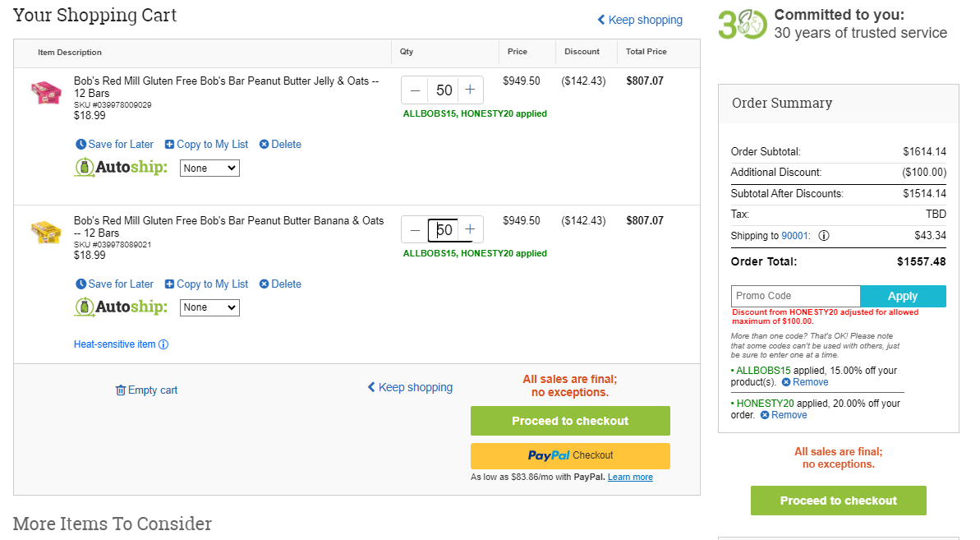Pay with PayPal Checkout button

coord(570,455)
